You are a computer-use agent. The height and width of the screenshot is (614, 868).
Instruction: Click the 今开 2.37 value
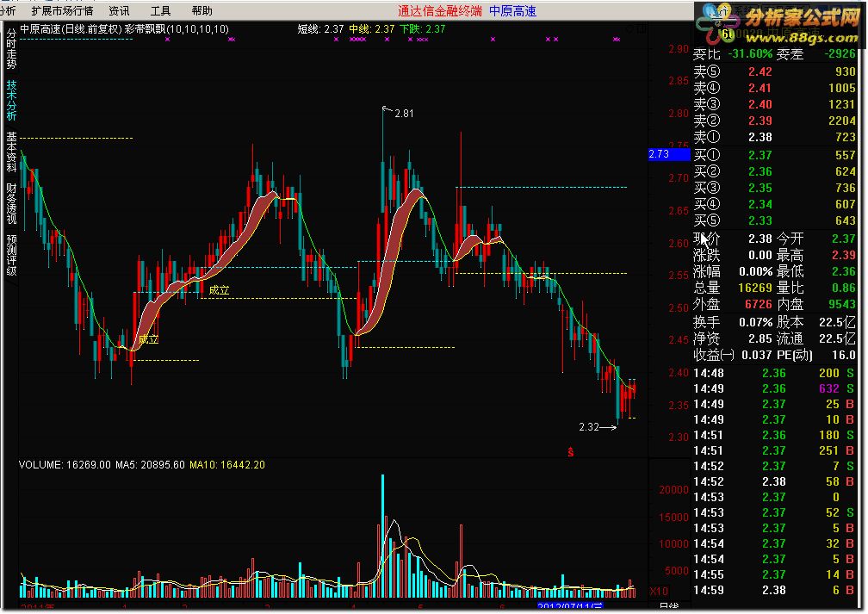pyautogui.click(x=844, y=239)
